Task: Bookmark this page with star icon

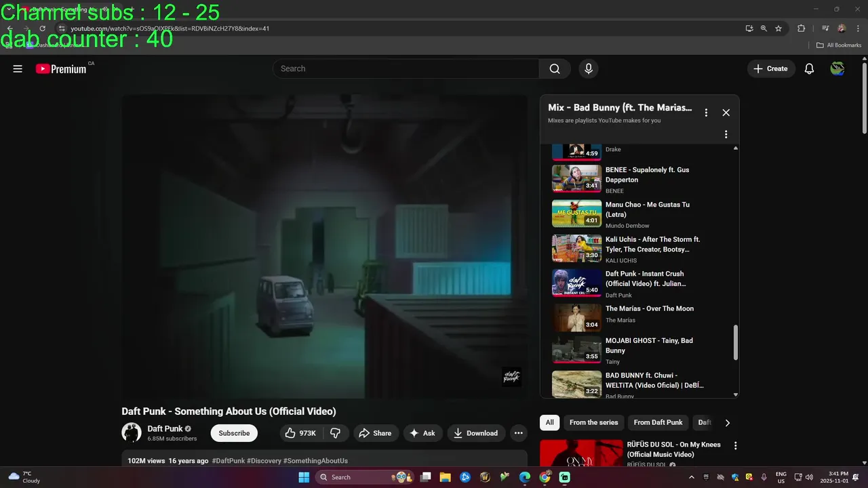Action: tap(778, 28)
